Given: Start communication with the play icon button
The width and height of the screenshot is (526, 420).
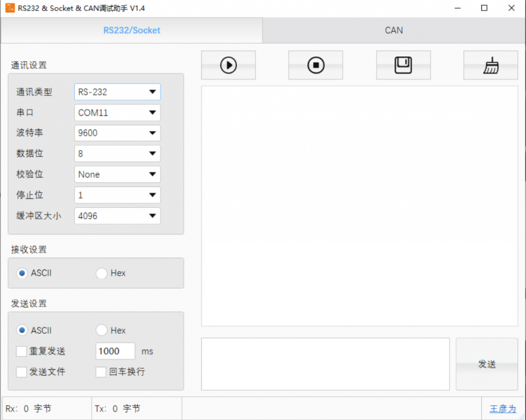Looking at the screenshot, I should coord(229,65).
